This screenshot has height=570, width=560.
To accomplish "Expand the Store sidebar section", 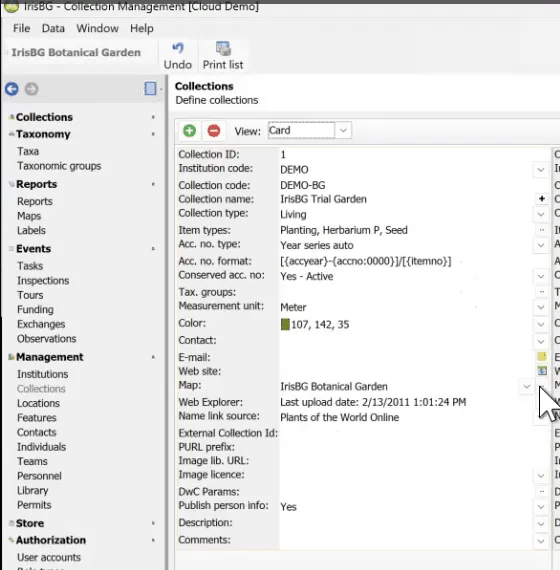I will click(x=153, y=523).
